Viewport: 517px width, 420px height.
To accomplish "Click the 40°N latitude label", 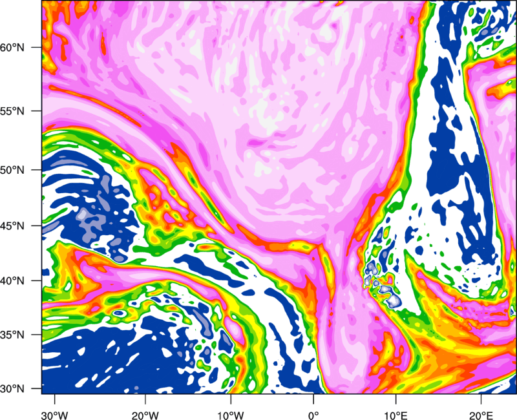I will [x=12, y=281].
